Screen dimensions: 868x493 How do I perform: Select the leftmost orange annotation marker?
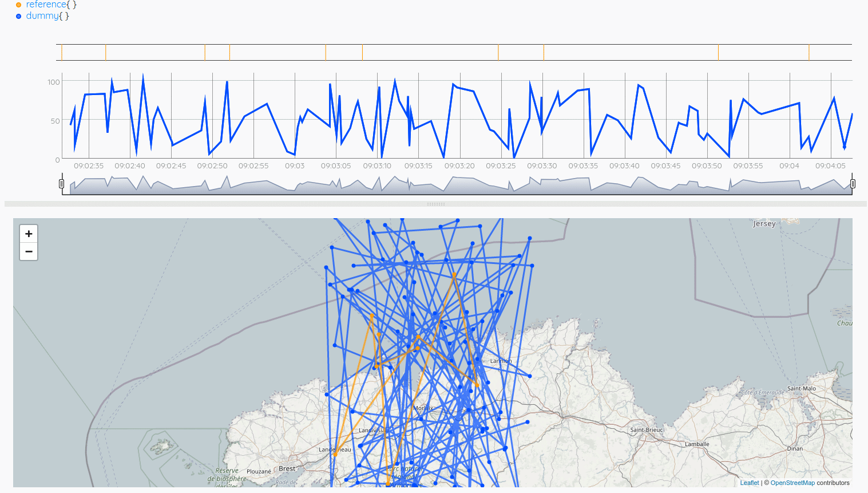[62, 53]
